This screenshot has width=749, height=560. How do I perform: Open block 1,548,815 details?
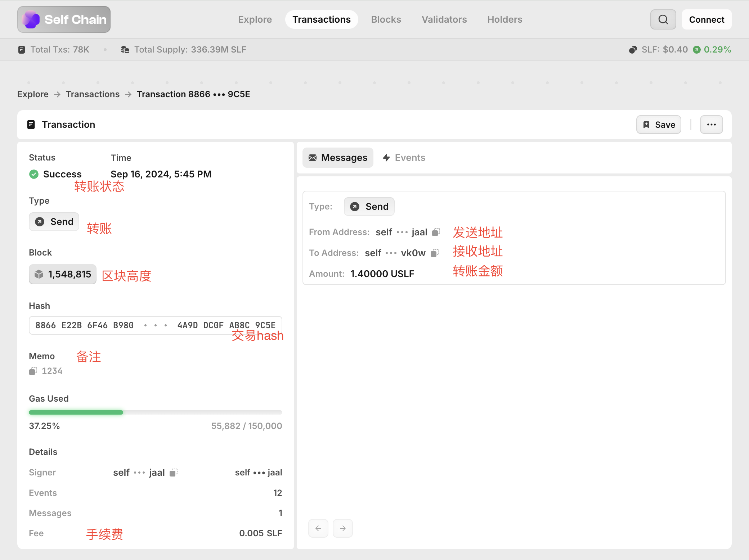[63, 274]
